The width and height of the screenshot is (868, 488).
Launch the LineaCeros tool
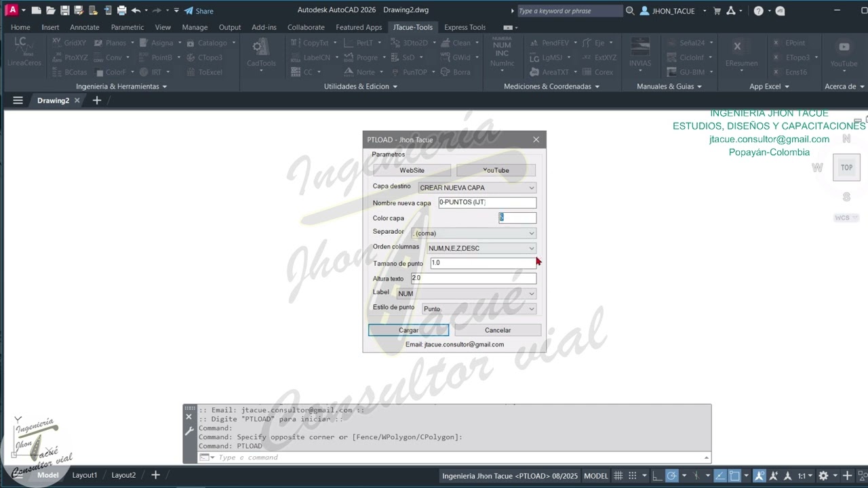pyautogui.click(x=24, y=52)
